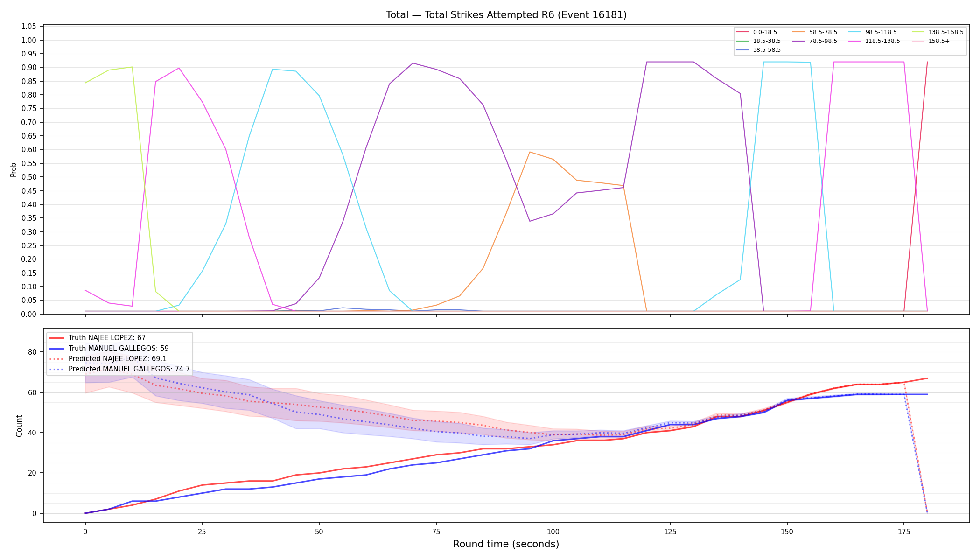Viewport: 980px width, 560px height.
Task: Click the orange line swatch for '58.5-78.5'
Action: click(798, 32)
